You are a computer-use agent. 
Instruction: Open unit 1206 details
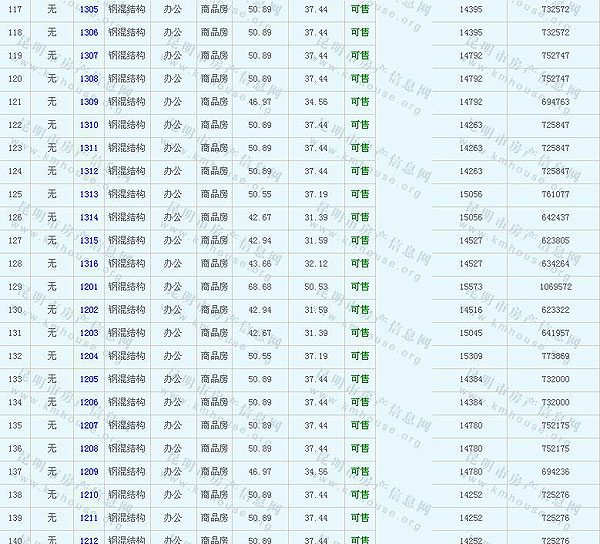pyautogui.click(x=89, y=402)
